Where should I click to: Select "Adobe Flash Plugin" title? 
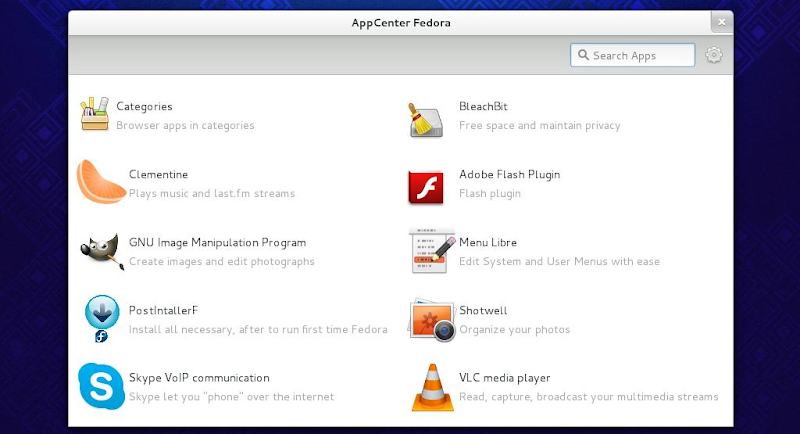(x=510, y=174)
